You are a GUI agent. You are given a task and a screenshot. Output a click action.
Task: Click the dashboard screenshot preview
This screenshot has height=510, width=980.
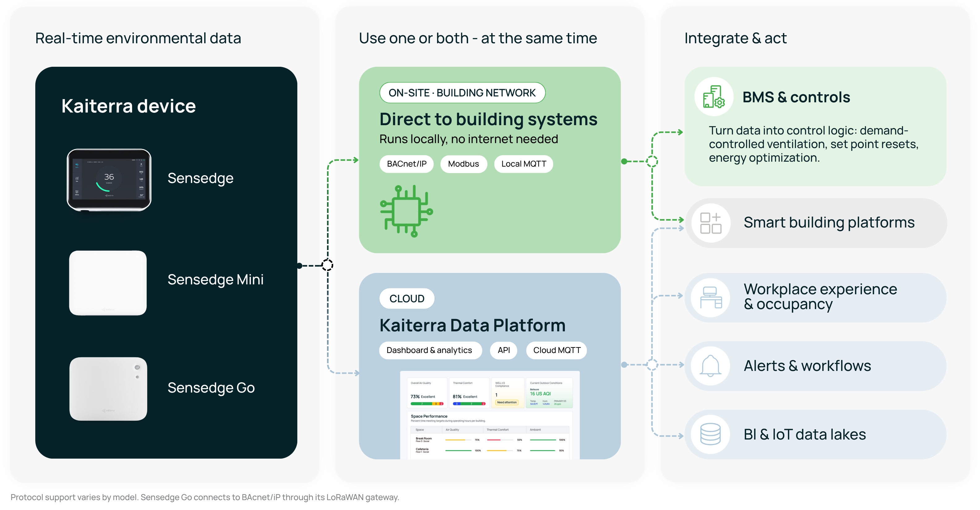(x=490, y=415)
